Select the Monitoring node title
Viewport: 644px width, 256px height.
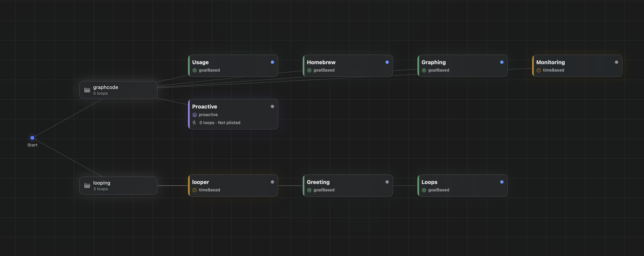pos(551,62)
